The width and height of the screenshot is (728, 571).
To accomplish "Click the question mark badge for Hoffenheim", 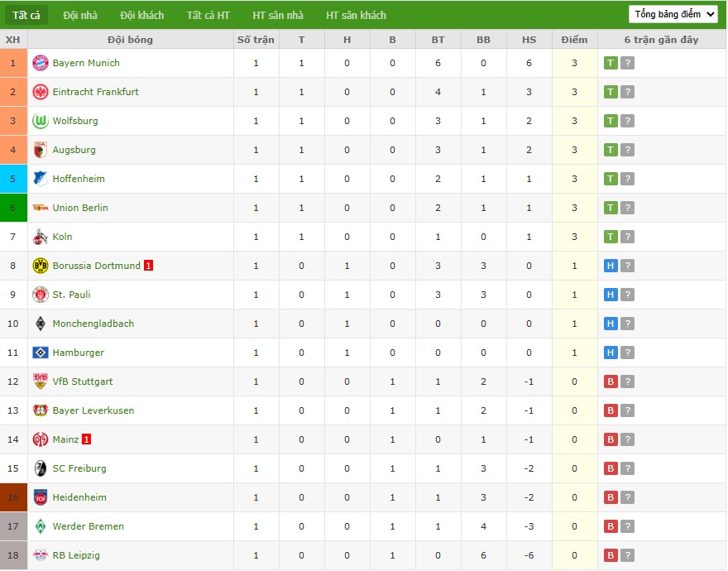I will click(x=627, y=179).
